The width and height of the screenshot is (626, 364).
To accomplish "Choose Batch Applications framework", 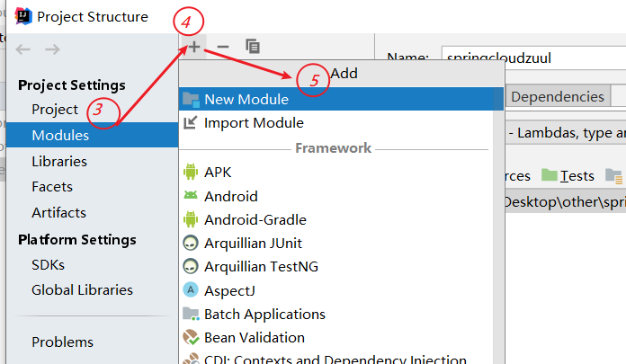I will point(335,314).
